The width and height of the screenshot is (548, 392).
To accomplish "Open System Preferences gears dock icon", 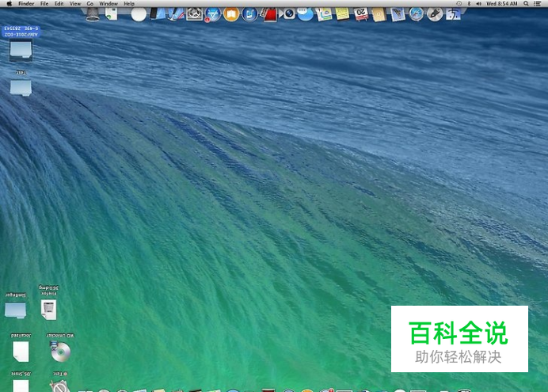I will [x=194, y=14].
